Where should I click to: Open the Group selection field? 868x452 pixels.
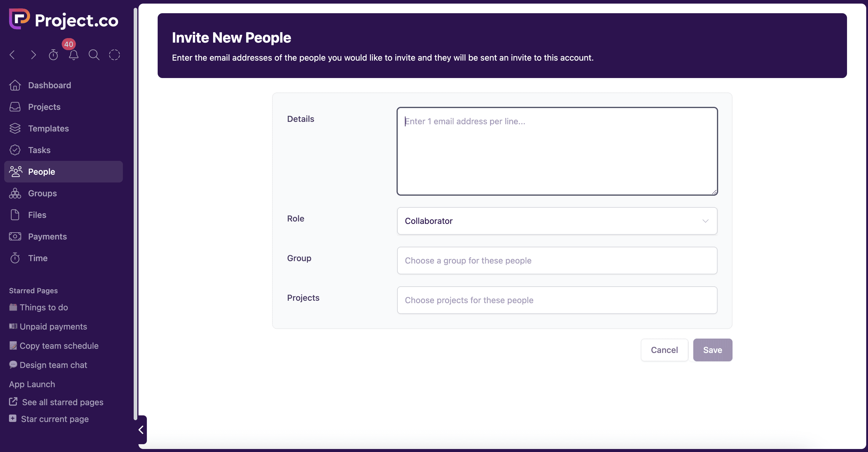[x=557, y=261]
